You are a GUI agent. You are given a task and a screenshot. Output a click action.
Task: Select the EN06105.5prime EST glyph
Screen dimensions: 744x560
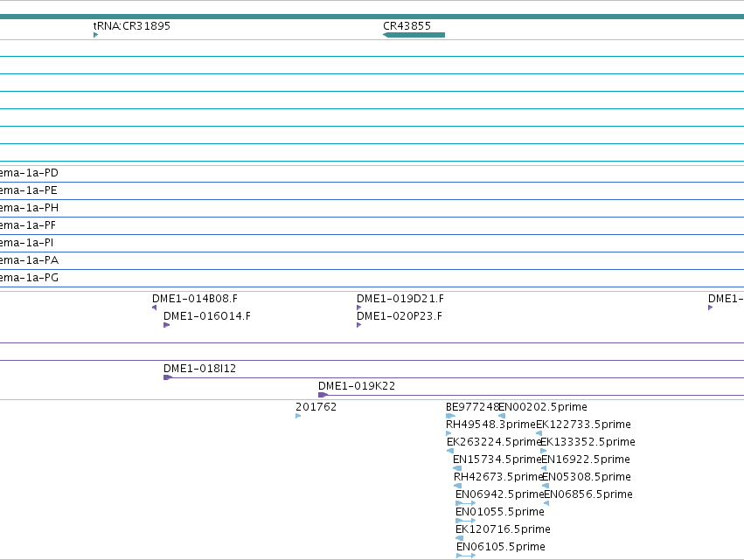466,556
